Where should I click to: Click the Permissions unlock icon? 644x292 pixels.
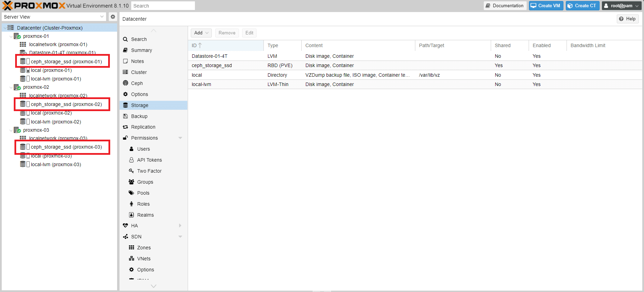pyautogui.click(x=125, y=138)
